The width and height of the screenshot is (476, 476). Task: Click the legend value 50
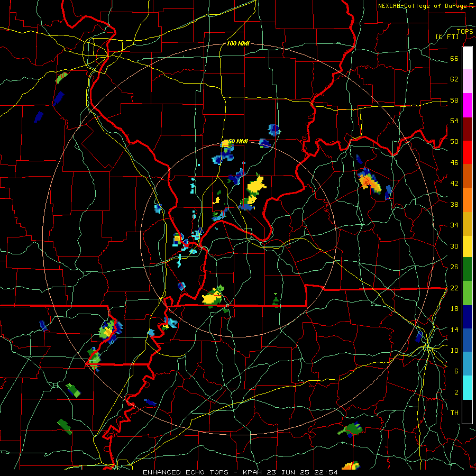pyautogui.click(x=454, y=142)
